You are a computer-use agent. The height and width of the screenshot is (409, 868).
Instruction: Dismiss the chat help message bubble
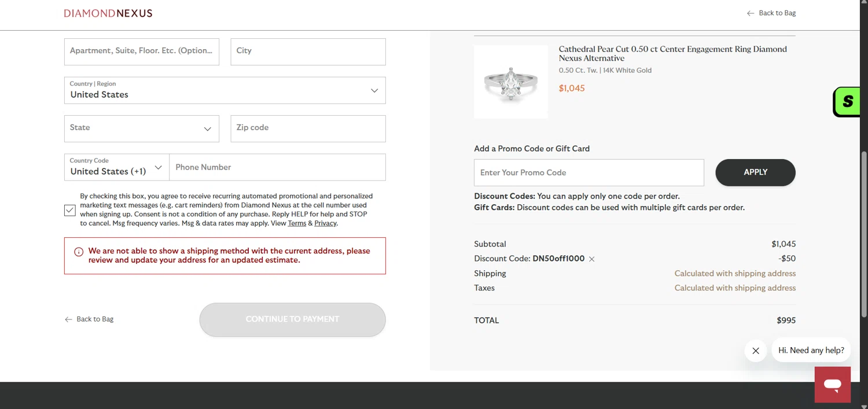[x=755, y=351]
